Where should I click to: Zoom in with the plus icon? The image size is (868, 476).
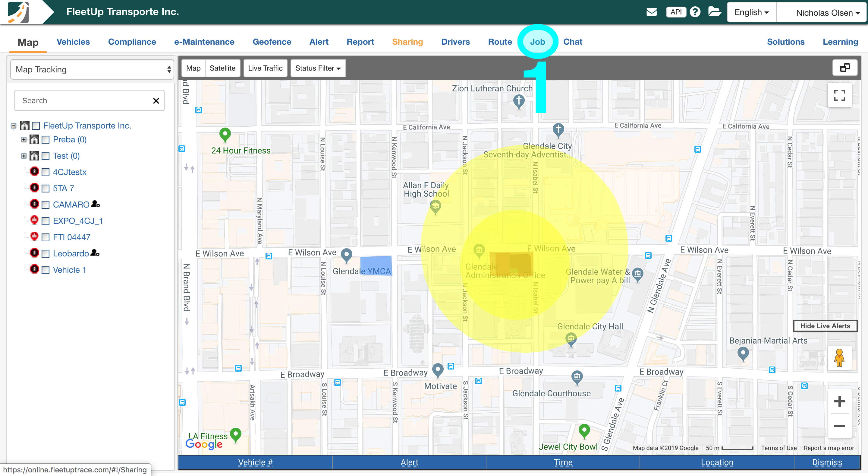click(839, 401)
